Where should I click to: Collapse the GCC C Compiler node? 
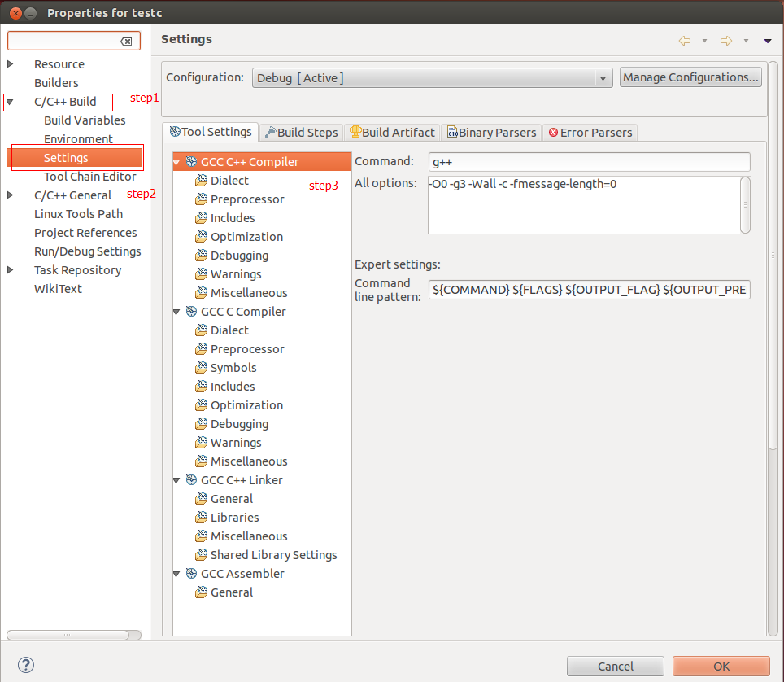pos(176,312)
